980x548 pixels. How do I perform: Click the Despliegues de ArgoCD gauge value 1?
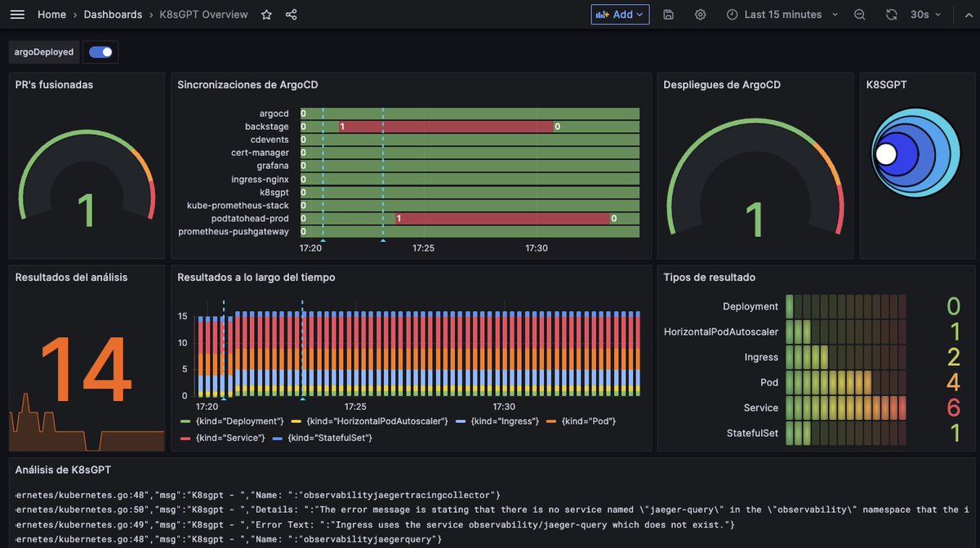(x=755, y=219)
